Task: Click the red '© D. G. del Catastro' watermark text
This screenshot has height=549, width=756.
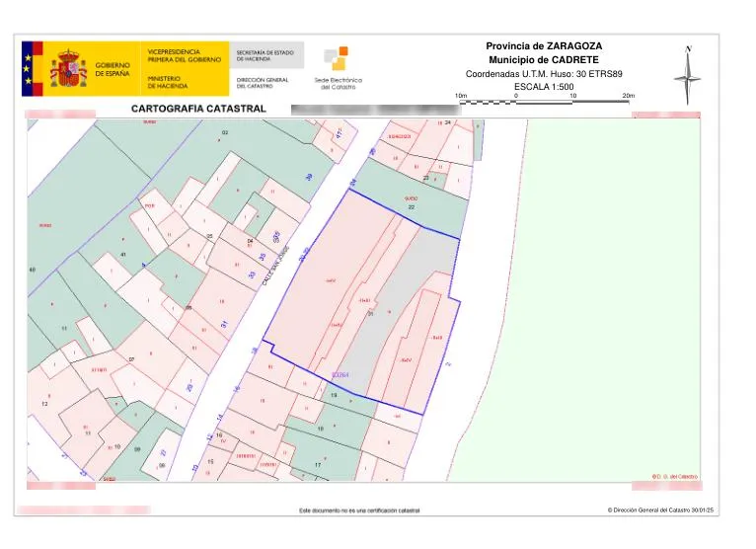Action: 674,477
